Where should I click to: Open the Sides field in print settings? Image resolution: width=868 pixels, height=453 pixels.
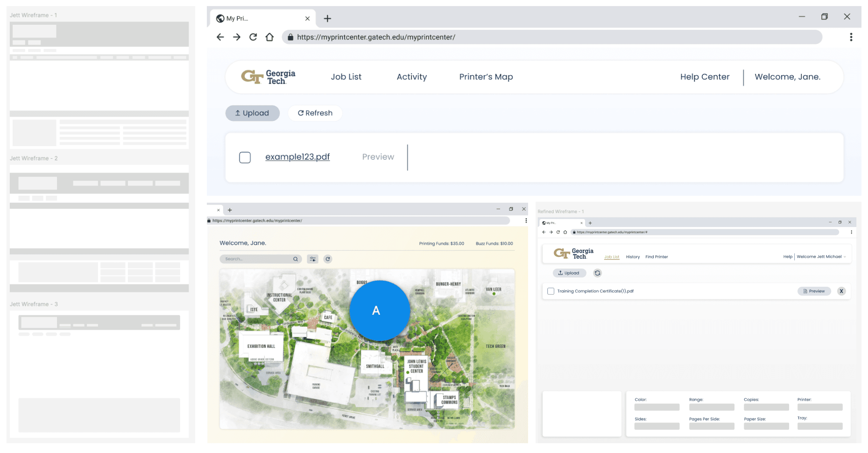click(657, 426)
